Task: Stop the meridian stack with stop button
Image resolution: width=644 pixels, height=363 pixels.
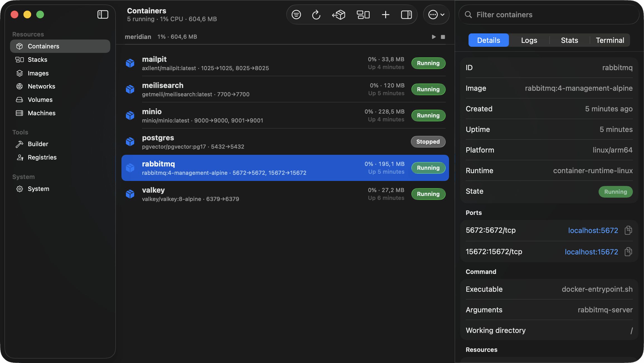Action: pos(443,37)
